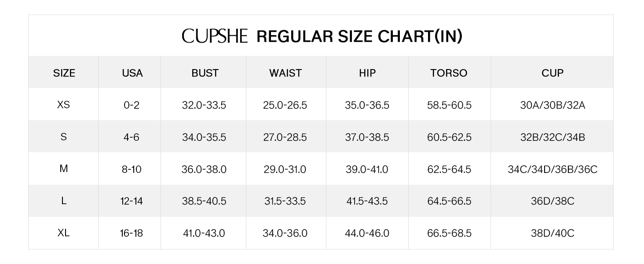Select cup sizes 34C/34D/36B/36C cell
Screen dimensions: 644x264
point(553,169)
